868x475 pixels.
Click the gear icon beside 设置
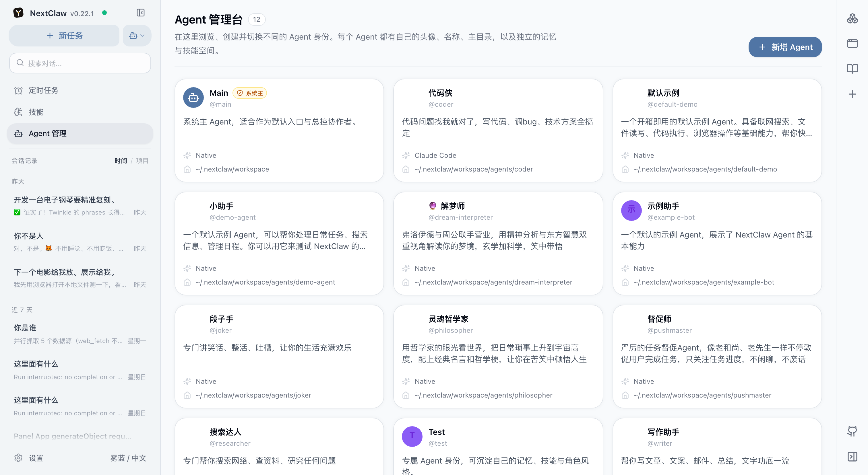point(18,458)
